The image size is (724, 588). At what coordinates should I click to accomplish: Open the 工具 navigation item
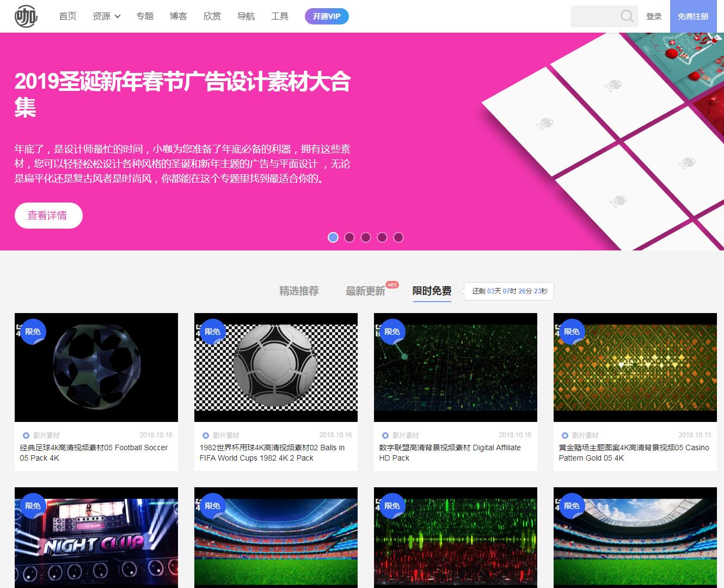[x=280, y=16]
